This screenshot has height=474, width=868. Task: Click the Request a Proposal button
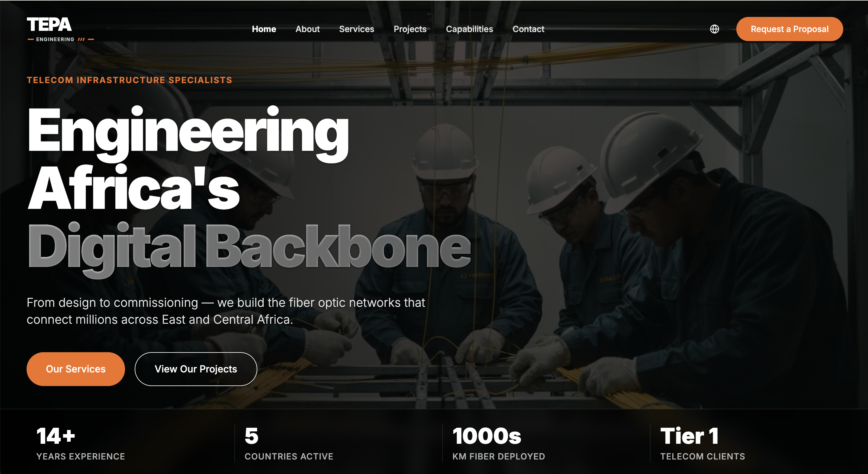click(789, 29)
